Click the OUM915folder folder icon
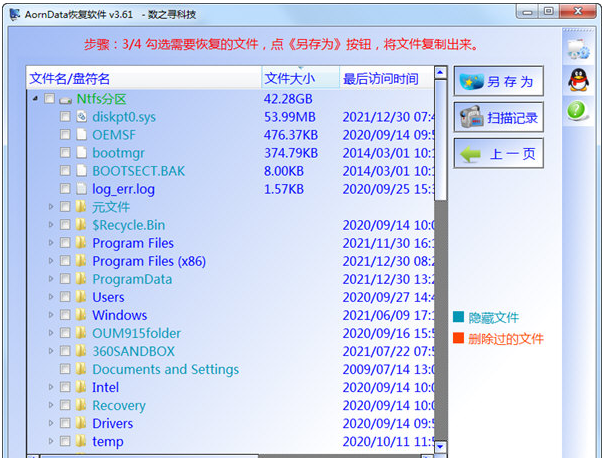 81,333
